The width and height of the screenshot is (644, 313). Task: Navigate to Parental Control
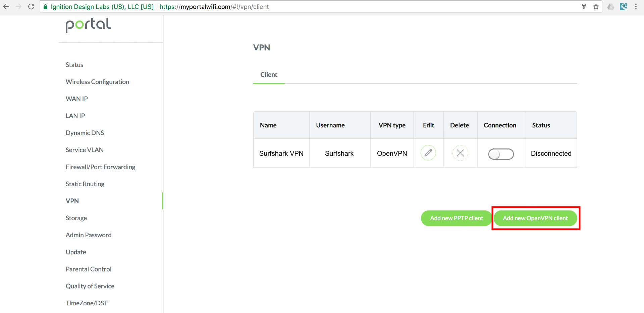pos(89,269)
